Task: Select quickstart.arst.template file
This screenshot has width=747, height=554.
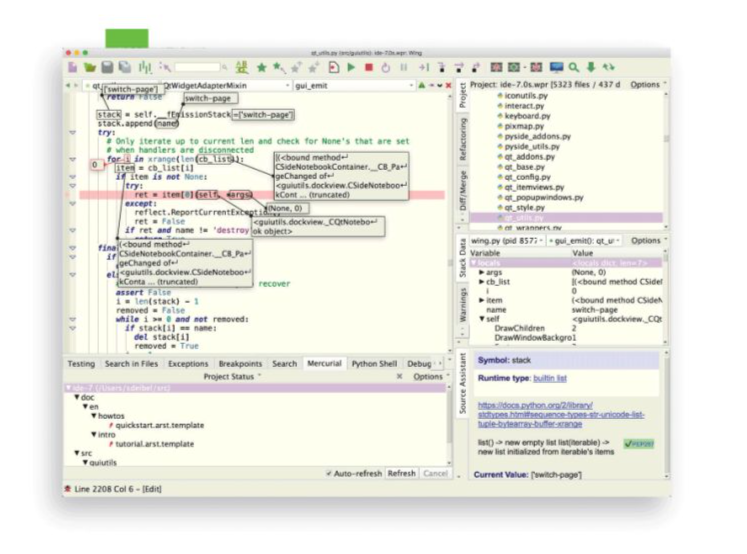Action: click(x=160, y=425)
